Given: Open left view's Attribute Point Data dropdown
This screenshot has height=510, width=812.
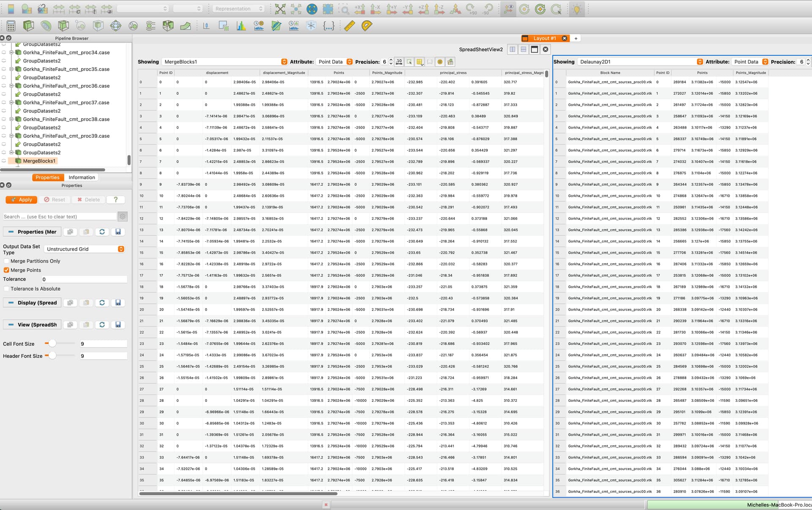Looking at the screenshot, I should pos(335,62).
